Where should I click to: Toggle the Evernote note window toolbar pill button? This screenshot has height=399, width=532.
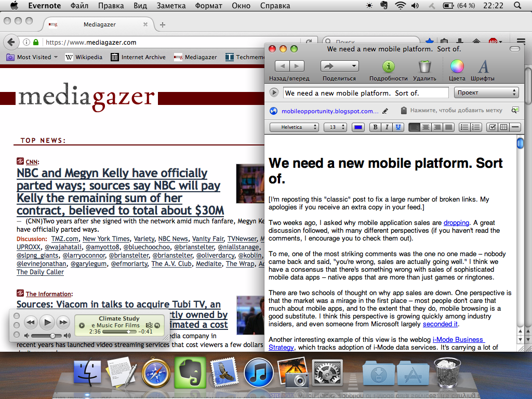click(515, 49)
